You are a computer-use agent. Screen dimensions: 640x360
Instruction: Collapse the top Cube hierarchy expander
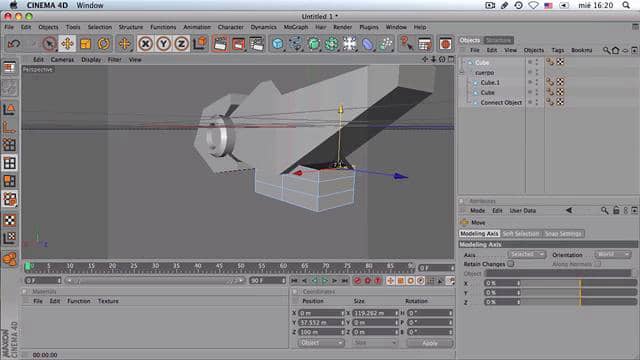point(463,62)
